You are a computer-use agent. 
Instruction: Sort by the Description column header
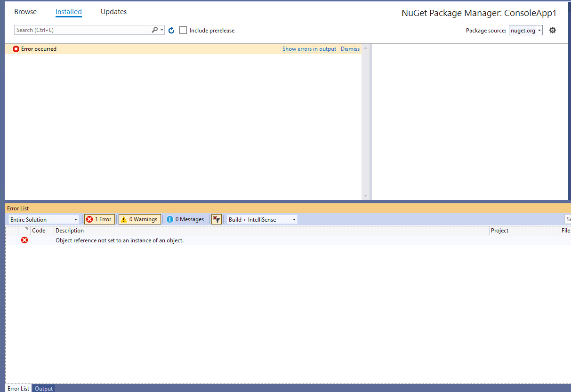(x=272, y=231)
